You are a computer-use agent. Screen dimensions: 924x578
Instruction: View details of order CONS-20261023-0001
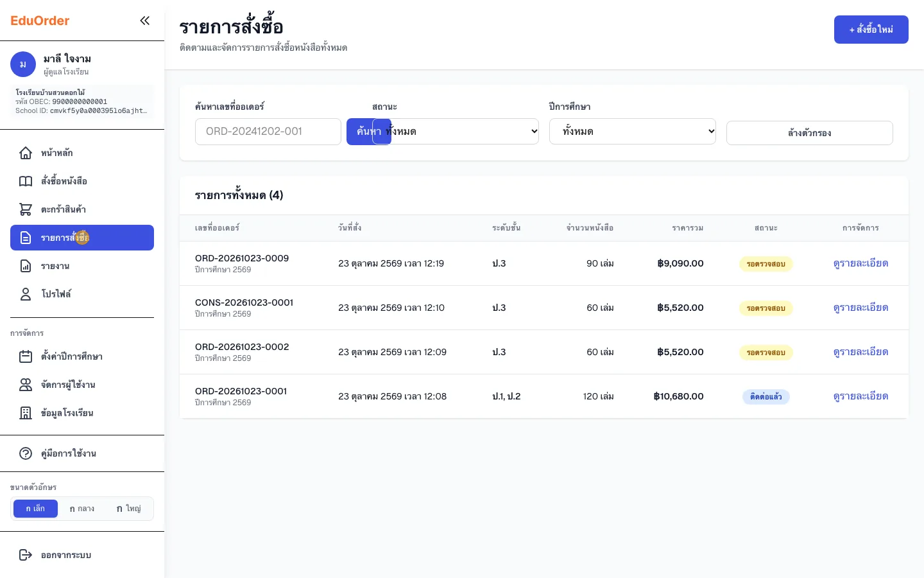pos(861,308)
